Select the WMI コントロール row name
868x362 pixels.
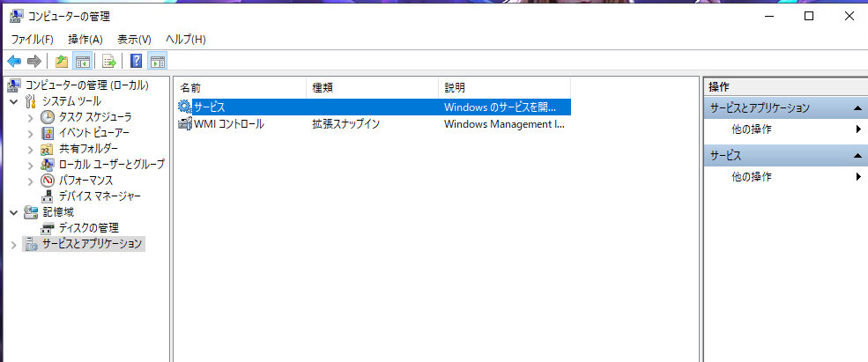228,124
